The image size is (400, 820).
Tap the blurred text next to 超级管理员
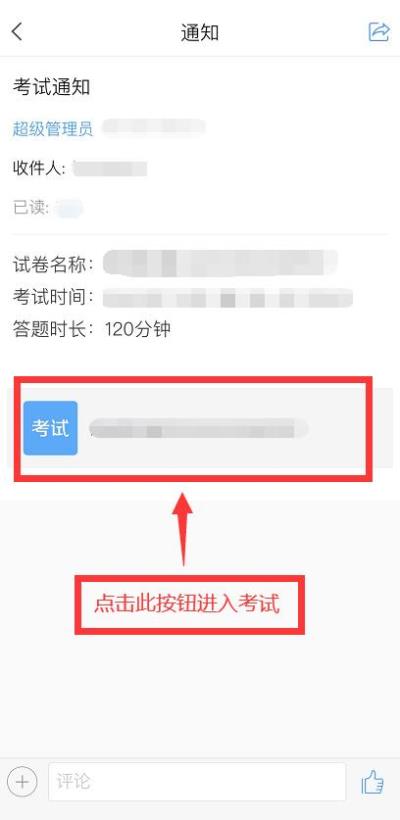(x=154, y=128)
